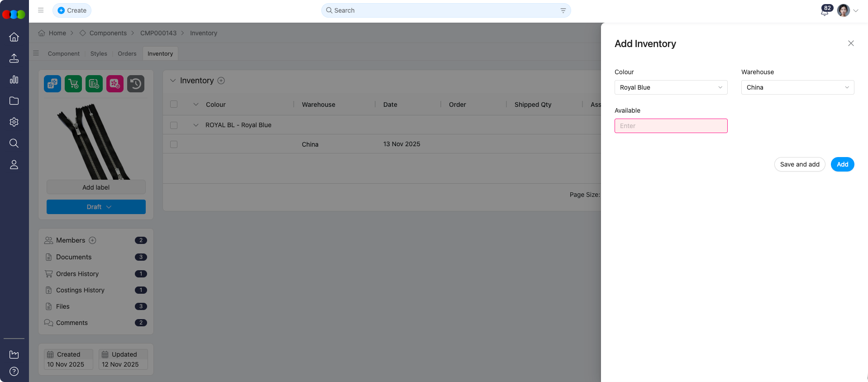The image size is (868, 382).
Task: Tick the ROYAL BL - Royal Blue row checkbox
Action: pyautogui.click(x=174, y=125)
